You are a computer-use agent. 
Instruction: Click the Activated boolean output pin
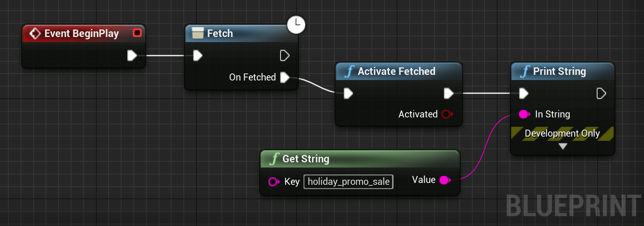point(446,114)
